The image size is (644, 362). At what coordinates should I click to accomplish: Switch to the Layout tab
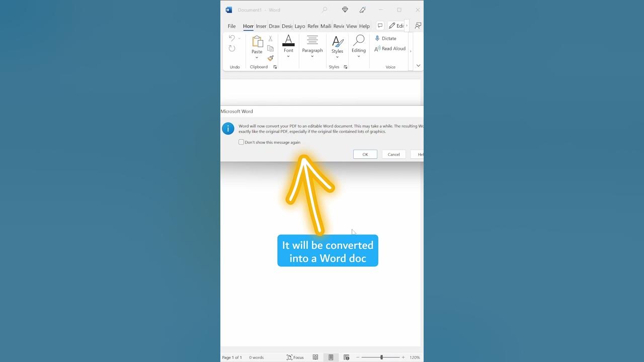(x=300, y=26)
